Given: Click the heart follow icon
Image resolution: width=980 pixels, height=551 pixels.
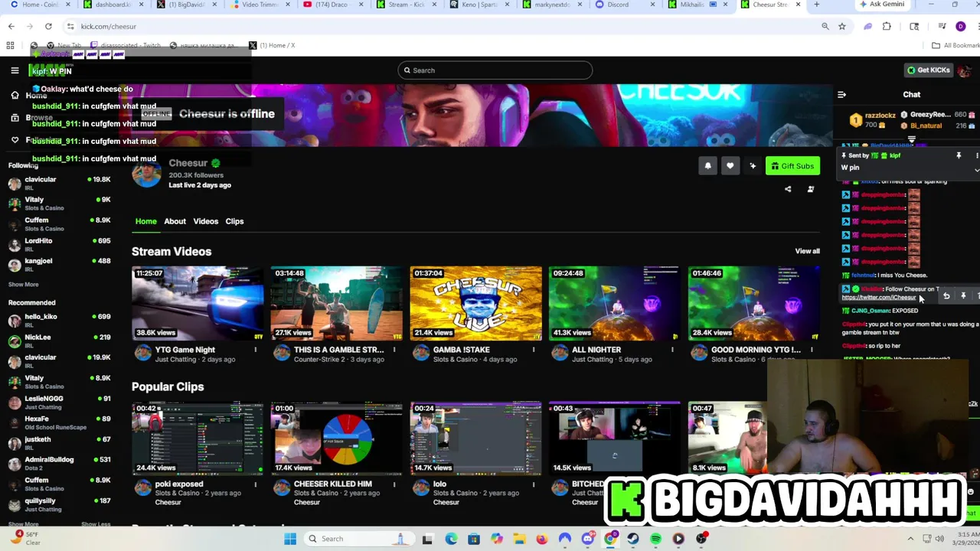Looking at the screenshot, I should click(x=730, y=166).
